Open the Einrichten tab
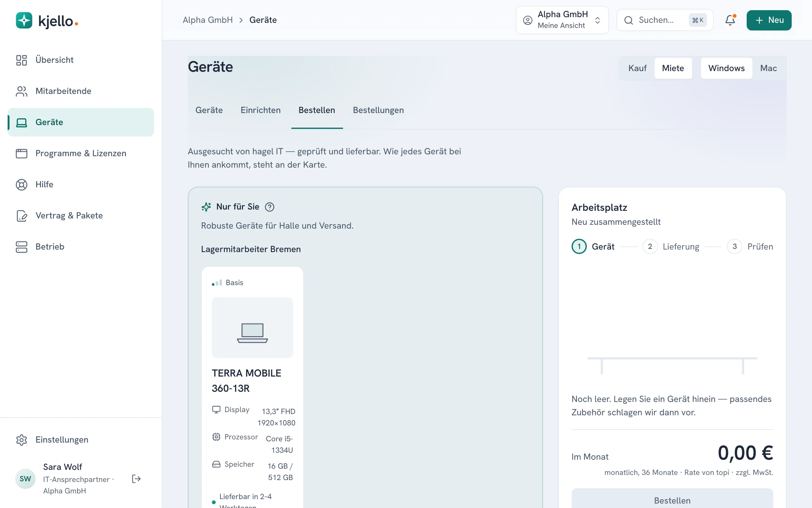Screen dimensions: 812x508 pyautogui.click(x=260, y=110)
